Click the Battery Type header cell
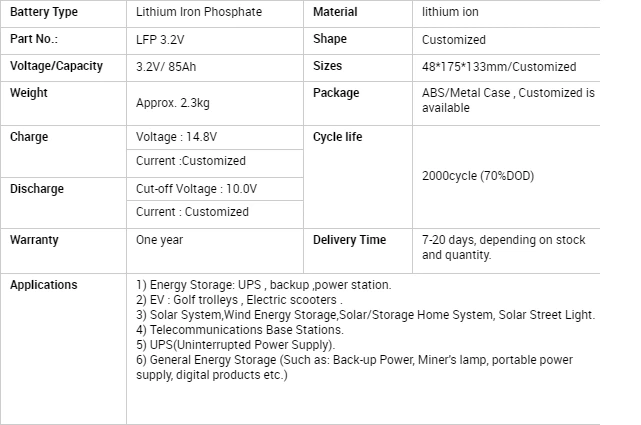This screenshot has width=641, height=425. tap(44, 13)
